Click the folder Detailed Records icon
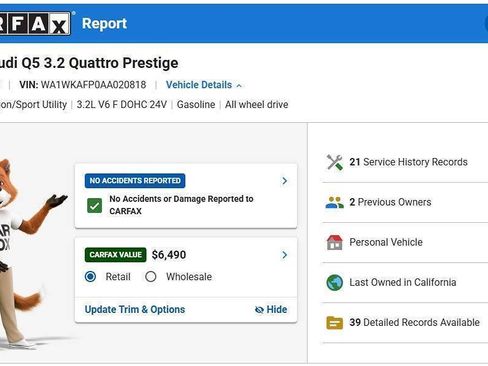This screenshot has width=488, height=366. click(334, 323)
